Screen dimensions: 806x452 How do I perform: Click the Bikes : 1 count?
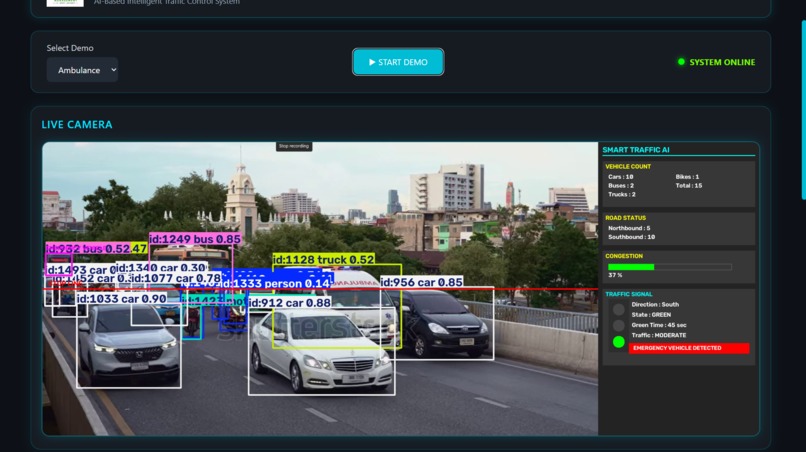687,177
